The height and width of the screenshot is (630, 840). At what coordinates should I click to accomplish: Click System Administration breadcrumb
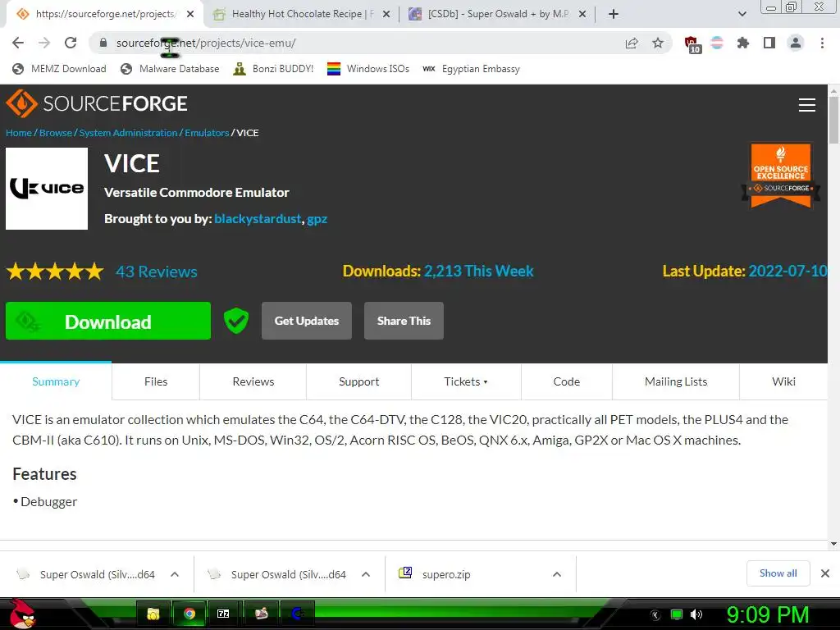coord(128,133)
